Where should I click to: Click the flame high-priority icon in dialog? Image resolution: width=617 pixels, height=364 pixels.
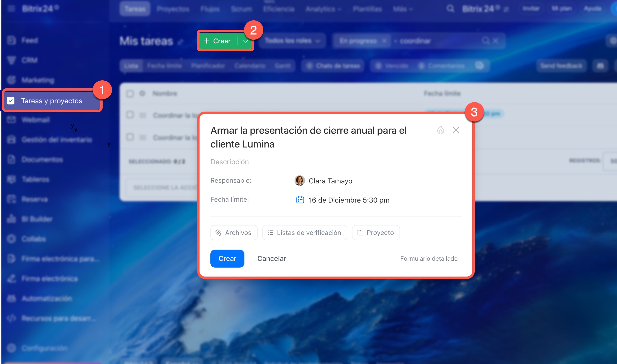click(x=440, y=130)
